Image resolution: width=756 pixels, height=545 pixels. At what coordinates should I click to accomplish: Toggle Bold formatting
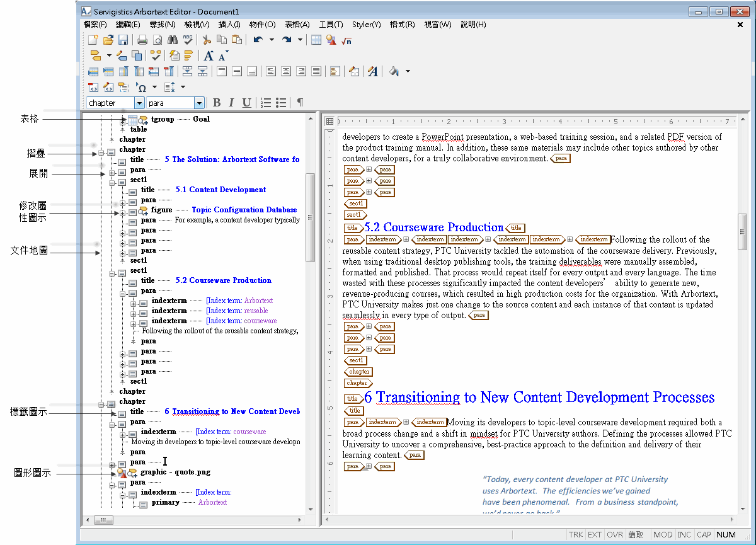pos(217,103)
